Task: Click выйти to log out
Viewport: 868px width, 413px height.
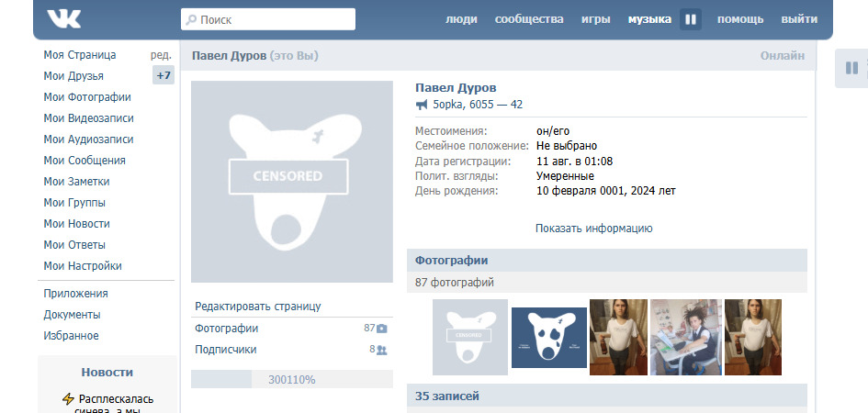Action: pyautogui.click(x=799, y=19)
